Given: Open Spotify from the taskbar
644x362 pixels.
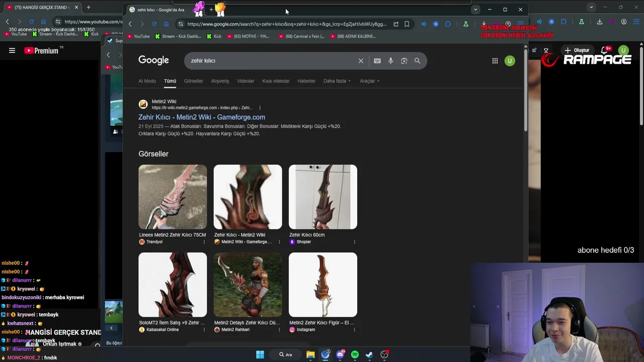Looking at the screenshot, I should [x=355, y=354].
